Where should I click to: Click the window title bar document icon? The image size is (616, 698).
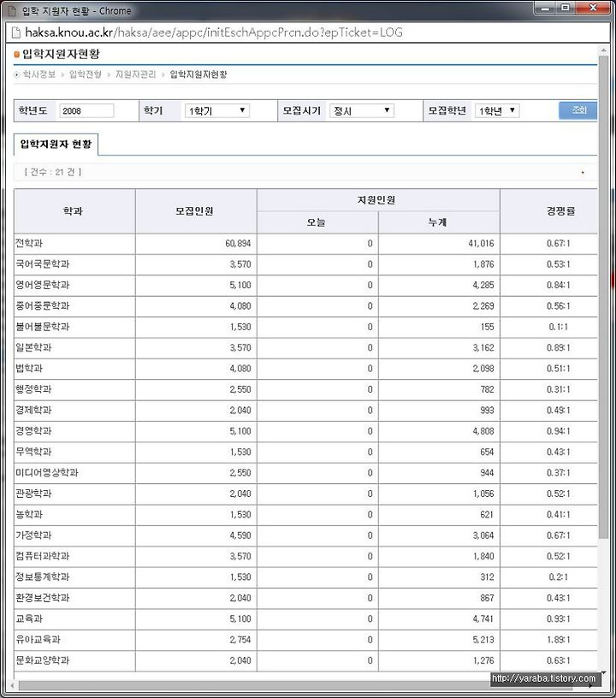[x=12, y=10]
